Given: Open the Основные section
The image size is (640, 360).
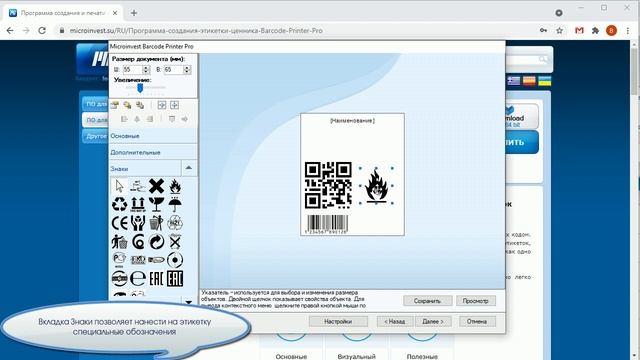Looking at the screenshot, I should point(153,136).
